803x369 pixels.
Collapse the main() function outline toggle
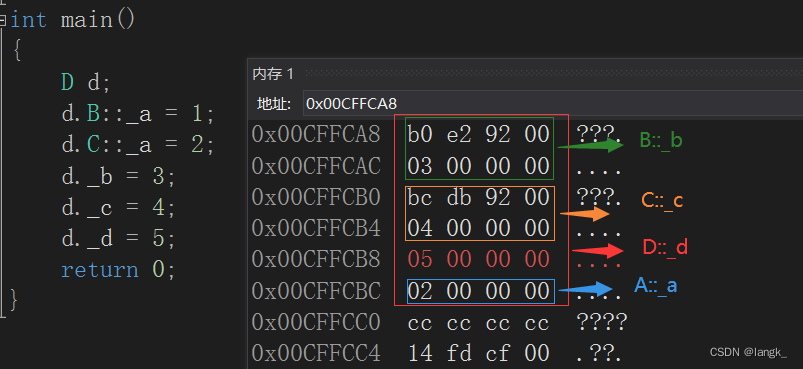(x=3, y=21)
